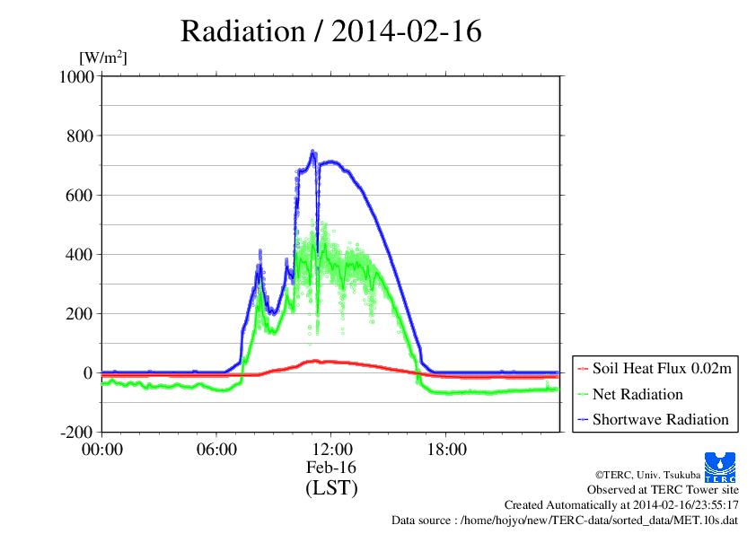Click the '[W/m2]' unit label
Viewport: 756px width, 534px height.
pos(103,57)
